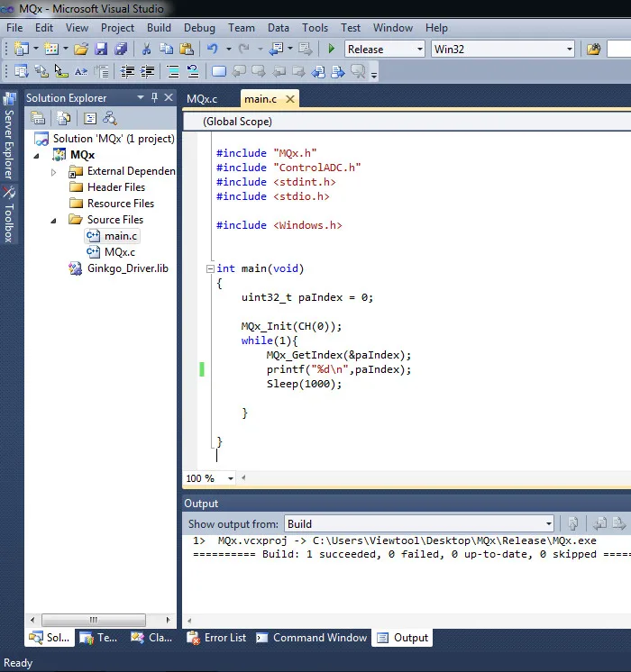
Task: Open the toolbar options overflow arrow
Action: coord(374,75)
